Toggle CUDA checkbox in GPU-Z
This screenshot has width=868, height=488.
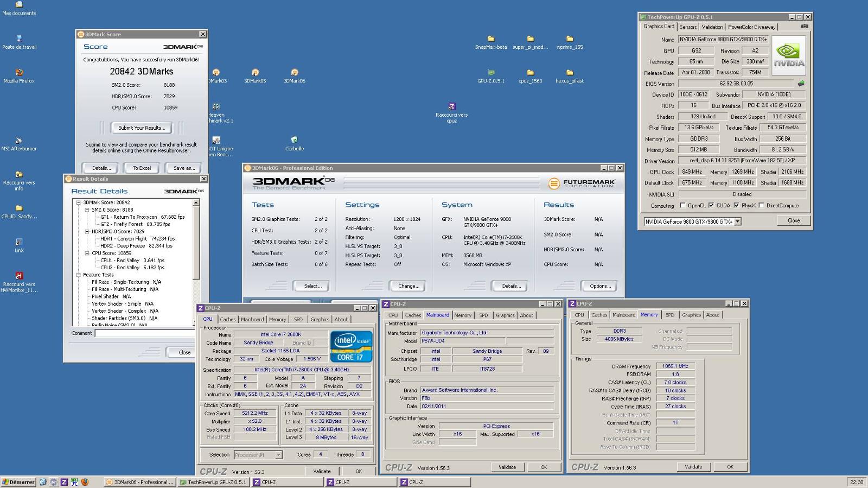(711, 206)
